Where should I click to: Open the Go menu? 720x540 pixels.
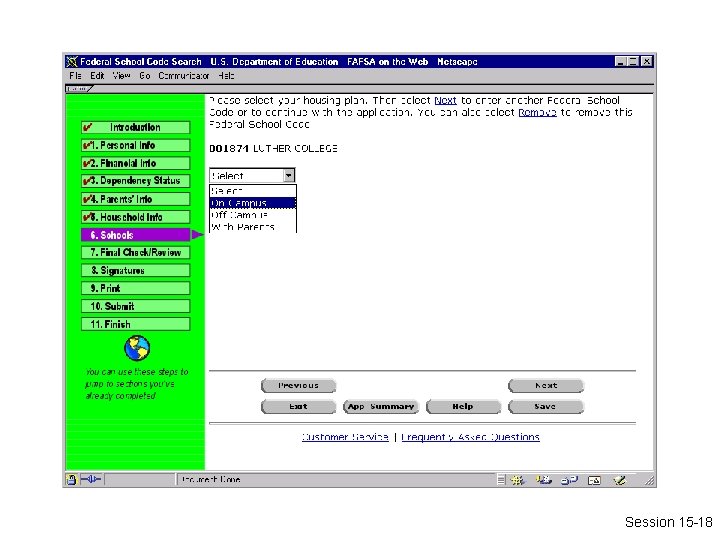pos(145,76)
